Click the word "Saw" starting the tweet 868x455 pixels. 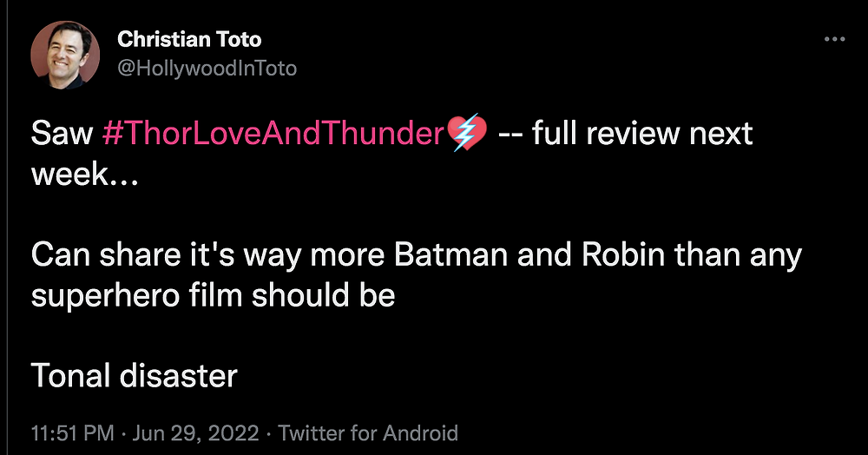(x=62, y=134)
